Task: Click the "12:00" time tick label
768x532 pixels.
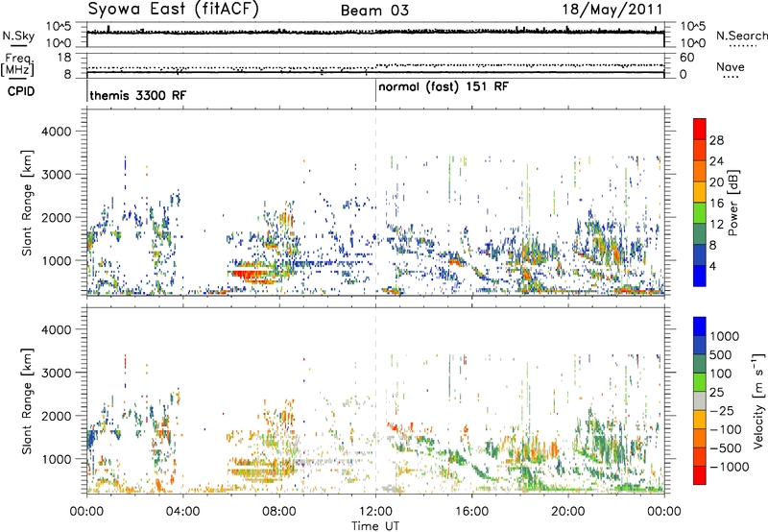Action: (x=375, y=512)
